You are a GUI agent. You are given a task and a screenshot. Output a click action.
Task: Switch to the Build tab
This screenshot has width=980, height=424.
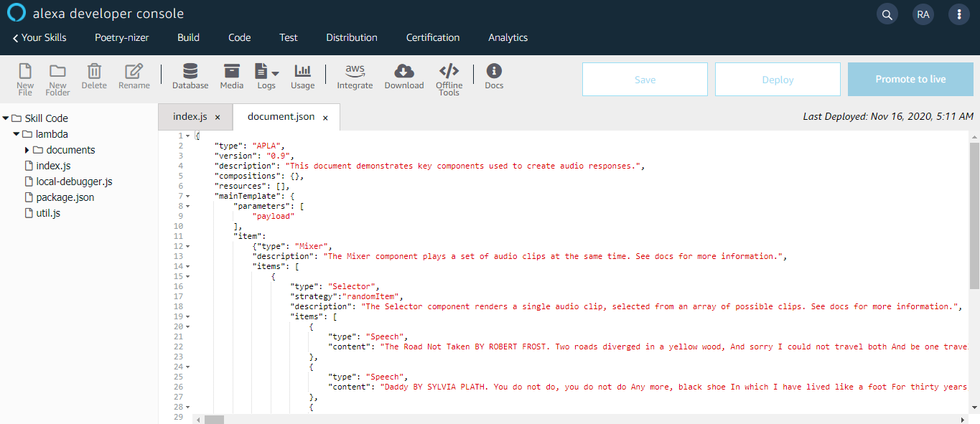tap(189, 37)
